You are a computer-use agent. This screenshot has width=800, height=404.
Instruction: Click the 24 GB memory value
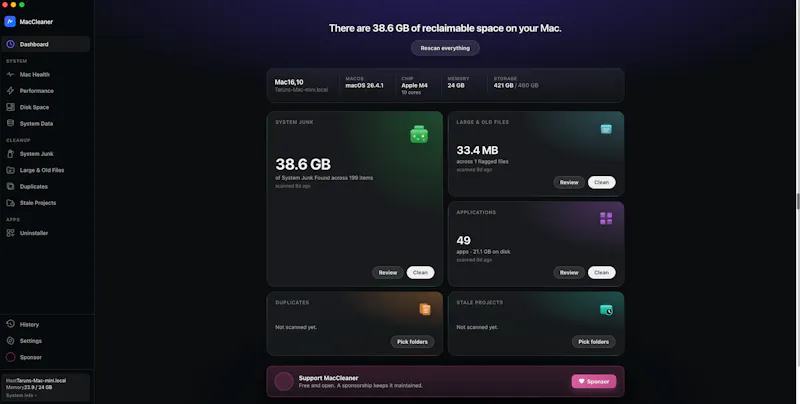click(x=456, y=86)
